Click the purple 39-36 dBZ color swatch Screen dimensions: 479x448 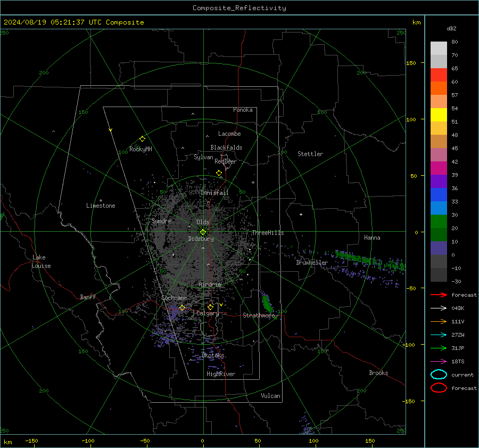439,181
